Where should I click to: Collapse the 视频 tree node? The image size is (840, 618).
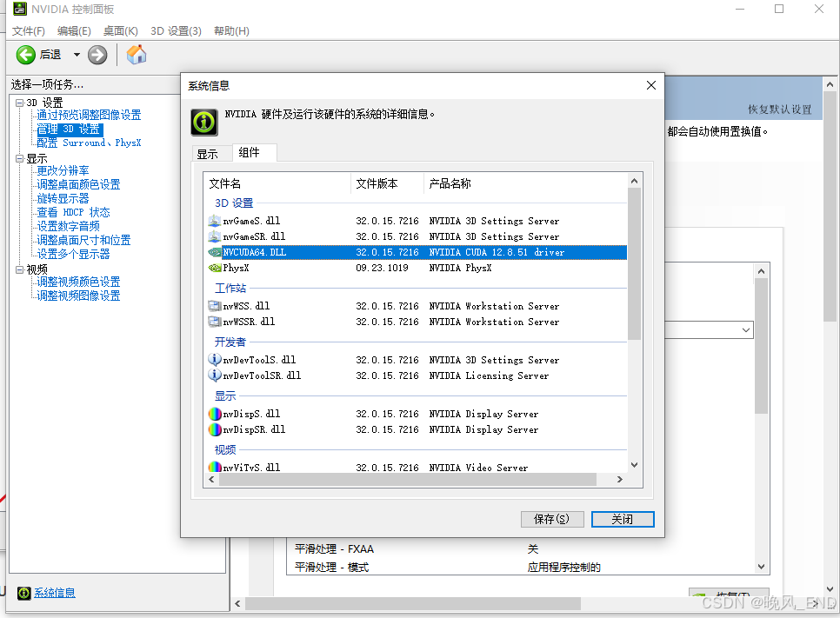[x=20, y=269]
